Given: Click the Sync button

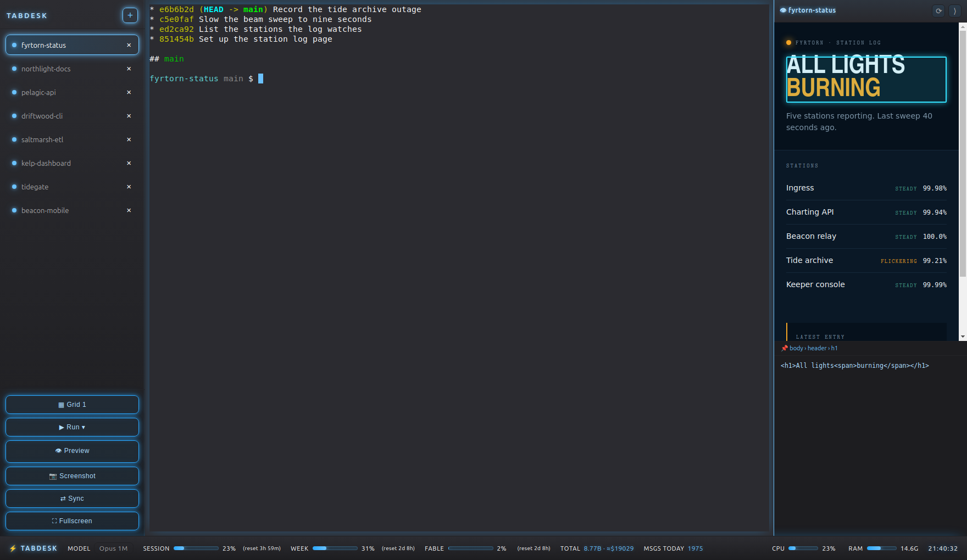Looking at the screenshot, I should 72,499.
